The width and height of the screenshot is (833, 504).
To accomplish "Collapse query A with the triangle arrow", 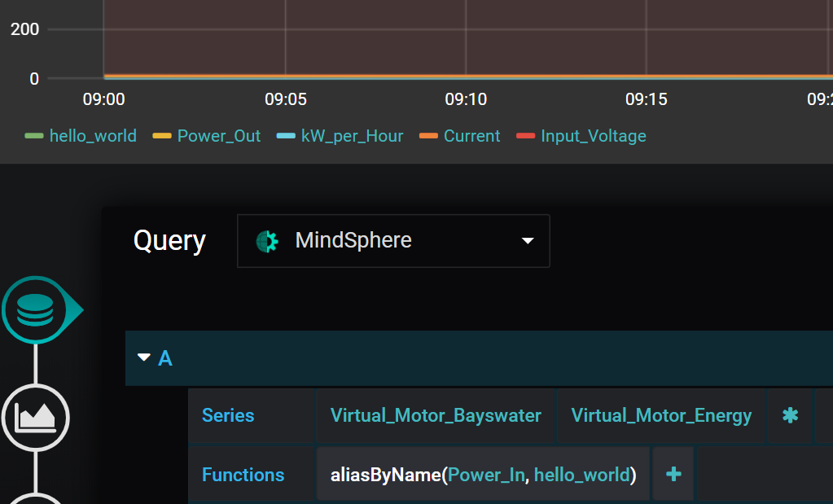I will click(x=144, y=357).
